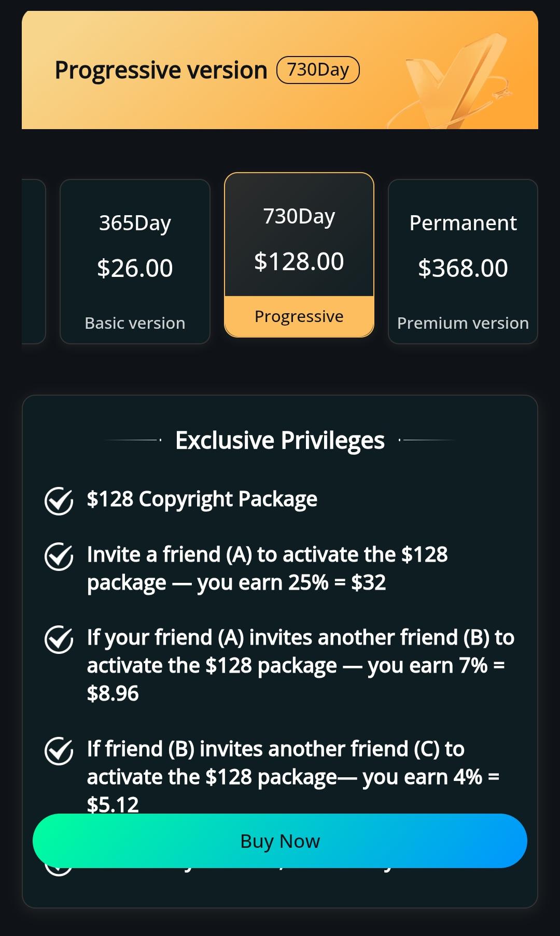The height and width of the screenshot is (936, 560).
Task: Click checkmark icon beside friend (B) 7% line
Action: [x=59, y=639]
